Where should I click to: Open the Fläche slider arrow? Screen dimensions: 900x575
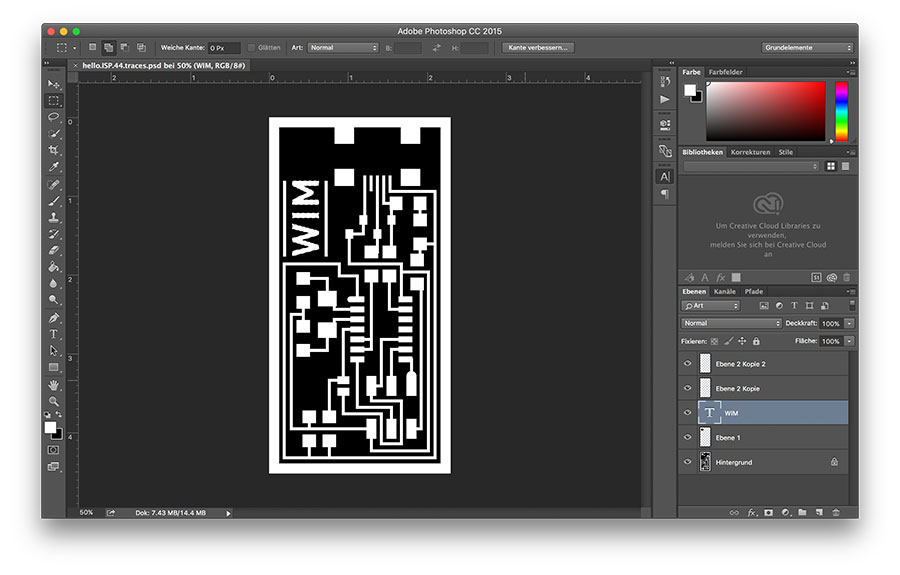tap(849, 341)
